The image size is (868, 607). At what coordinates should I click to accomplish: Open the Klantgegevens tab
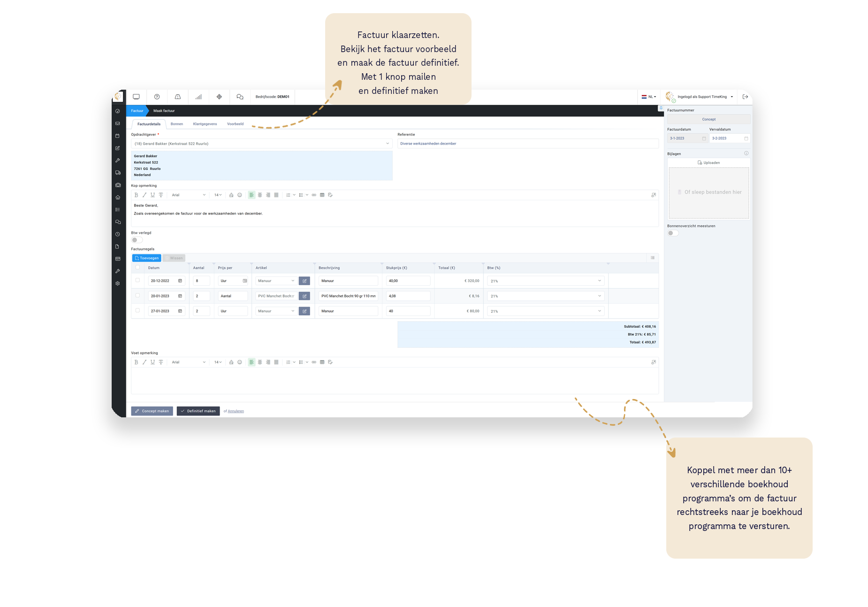[205, 124]
